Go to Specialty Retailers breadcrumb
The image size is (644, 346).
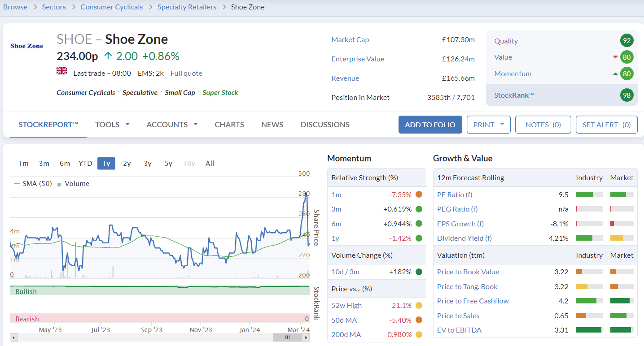187,7
